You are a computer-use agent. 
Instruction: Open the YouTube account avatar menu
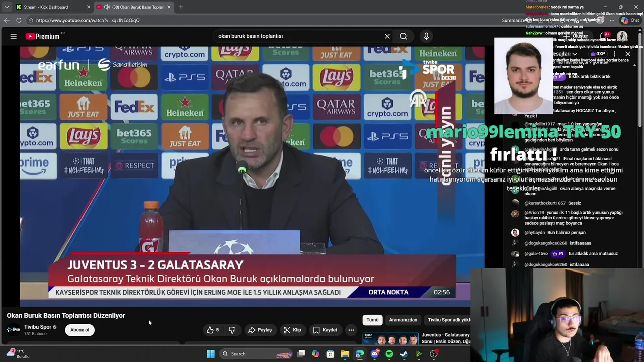click(x=622, y=36)
